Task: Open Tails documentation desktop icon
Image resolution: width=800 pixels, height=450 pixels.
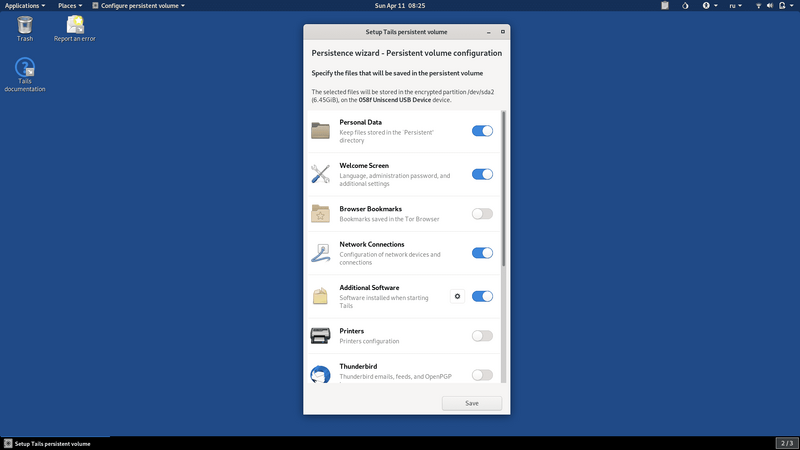Action: pyautogui.click(x=24, y=74)
